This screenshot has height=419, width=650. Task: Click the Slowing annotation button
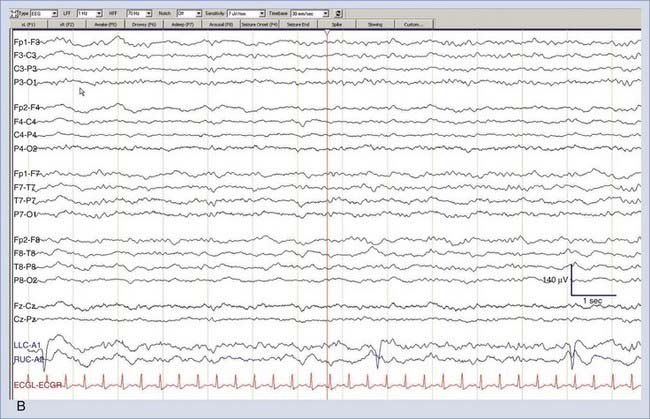click(373, 24)
